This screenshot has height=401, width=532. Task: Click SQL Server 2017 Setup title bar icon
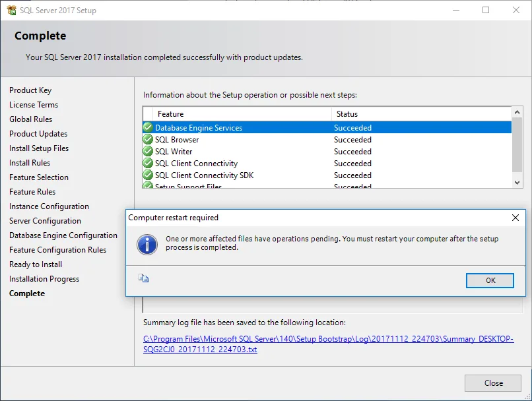click(x=11, y=10)
